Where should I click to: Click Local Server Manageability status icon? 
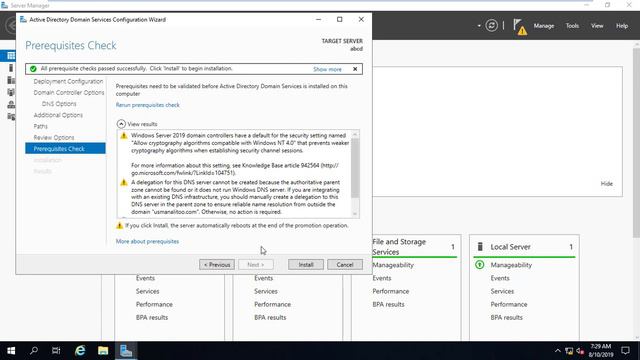(480, 265)
